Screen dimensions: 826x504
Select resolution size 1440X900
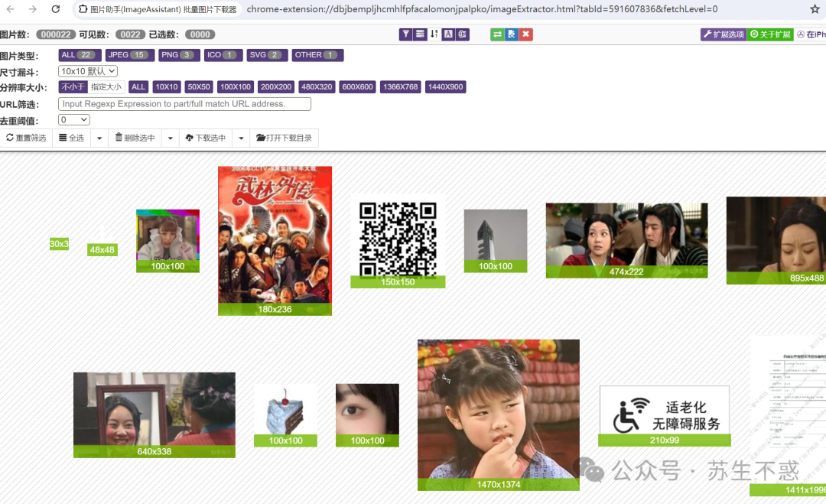pos(445,87)
